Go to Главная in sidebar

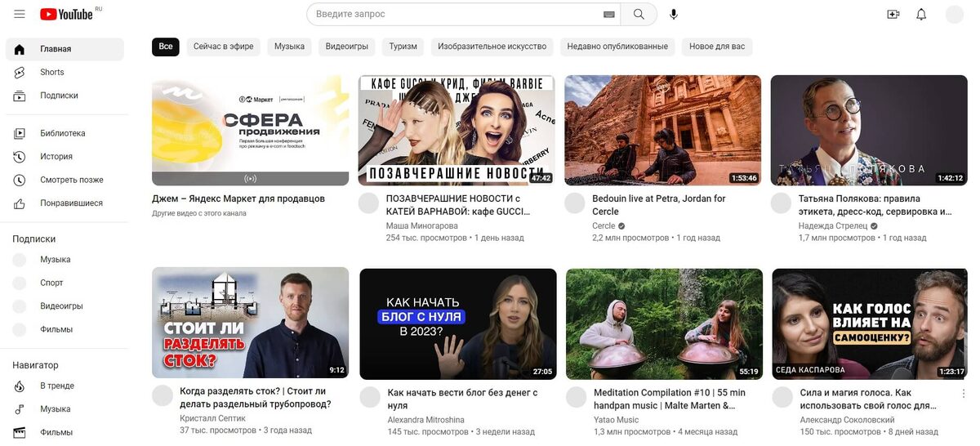click(x=65, y=49)
